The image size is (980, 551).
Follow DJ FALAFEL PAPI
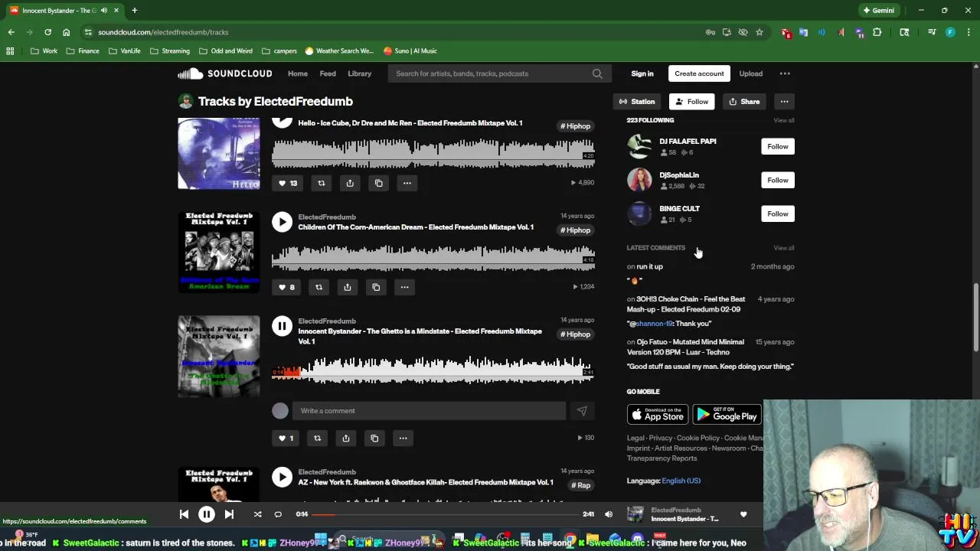pos(777,146)
